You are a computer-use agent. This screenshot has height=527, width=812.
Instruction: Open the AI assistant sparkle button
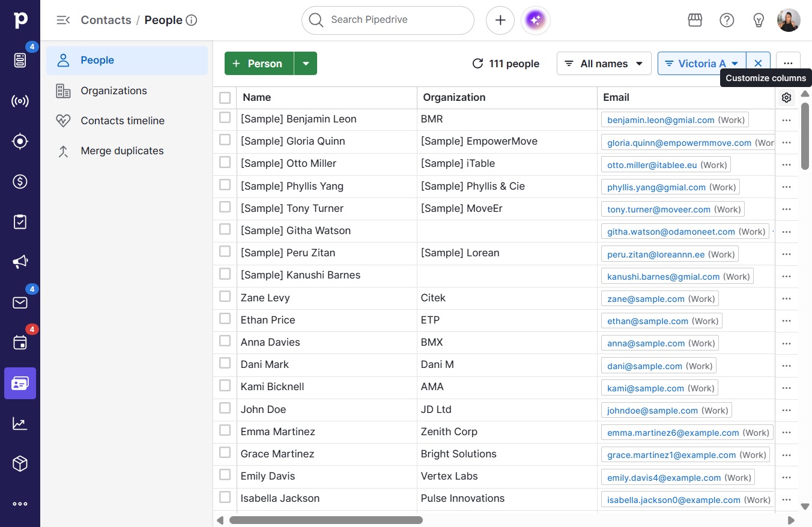(x=536, y=20)
